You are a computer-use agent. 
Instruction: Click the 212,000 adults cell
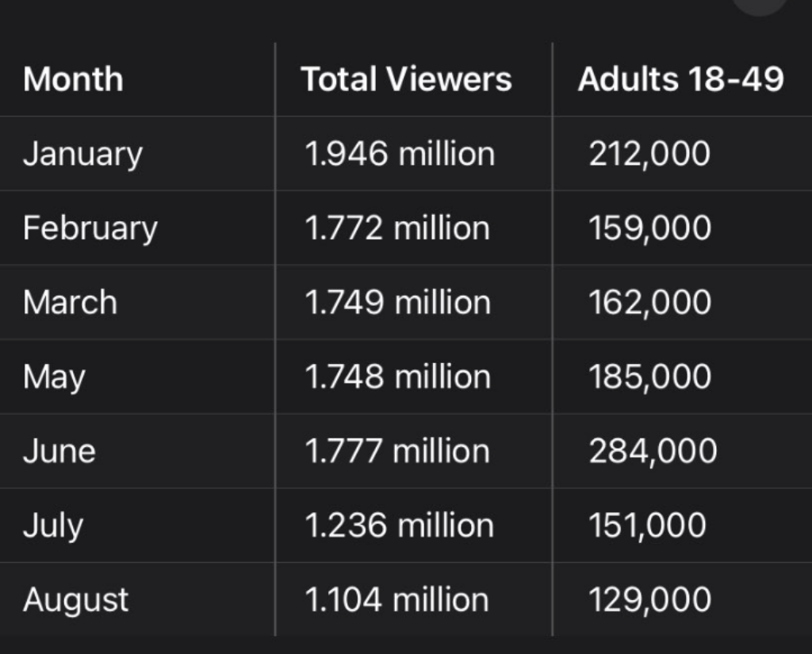(x=649, y=155)
